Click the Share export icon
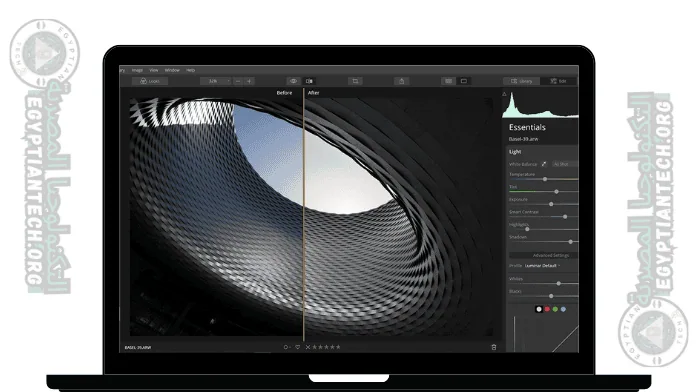The width and height of the screenshot is (698, 392). (x=402, y=81)
